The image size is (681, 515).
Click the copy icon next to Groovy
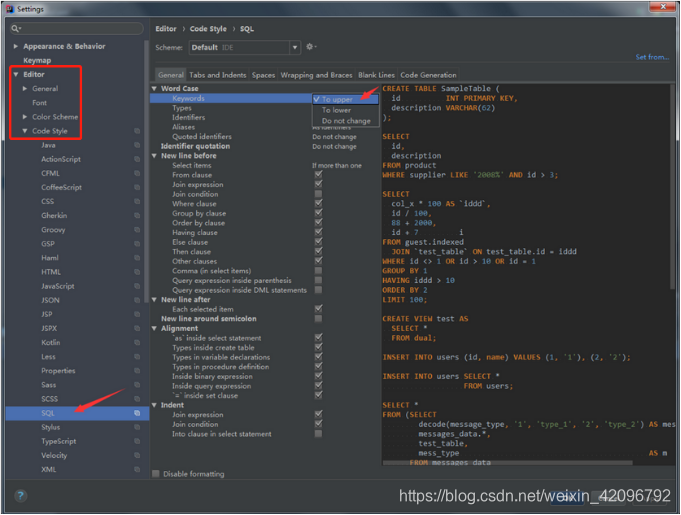point(137,230)
